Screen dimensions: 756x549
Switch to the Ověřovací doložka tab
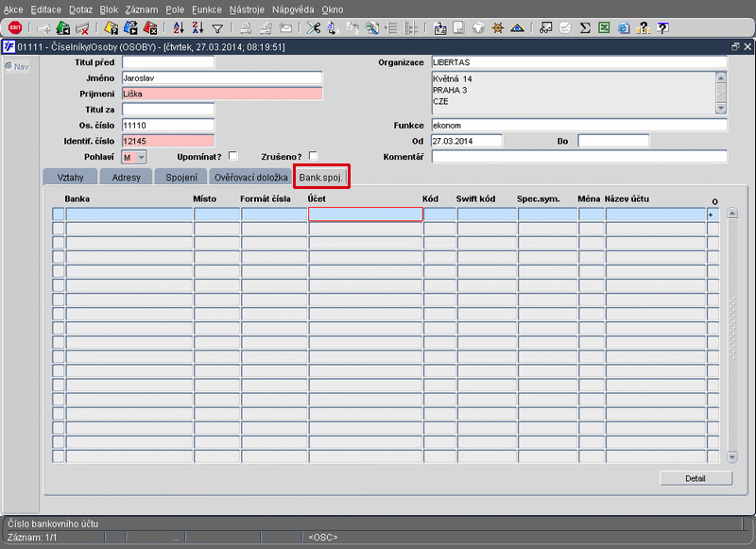(x=250, y=177)
